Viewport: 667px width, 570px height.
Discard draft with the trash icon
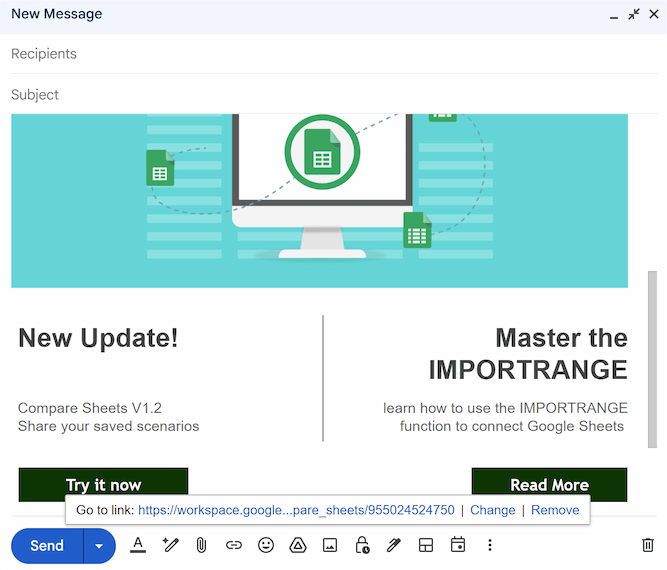[647, 545]
